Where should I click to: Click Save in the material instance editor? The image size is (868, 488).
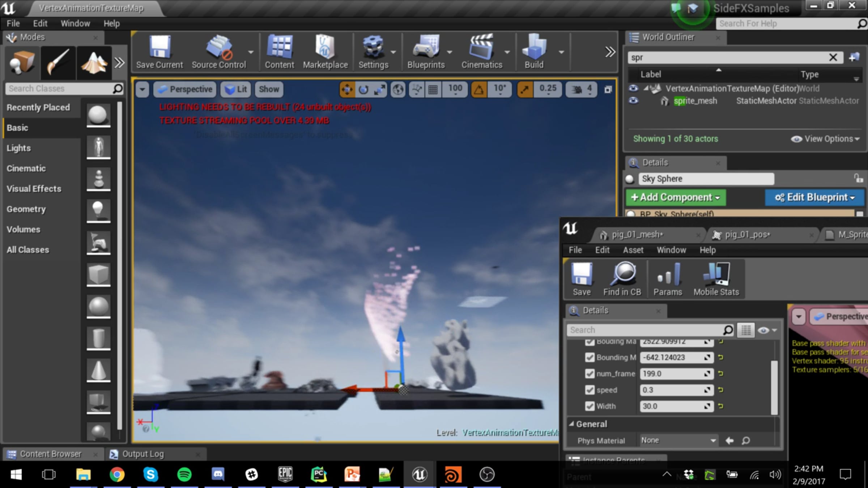[x=582, y=279]
